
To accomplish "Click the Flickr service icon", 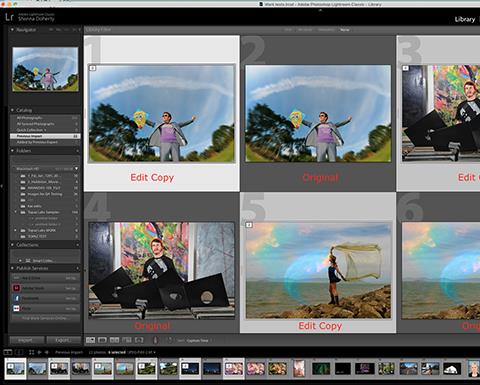I will [x=16, y=308].
